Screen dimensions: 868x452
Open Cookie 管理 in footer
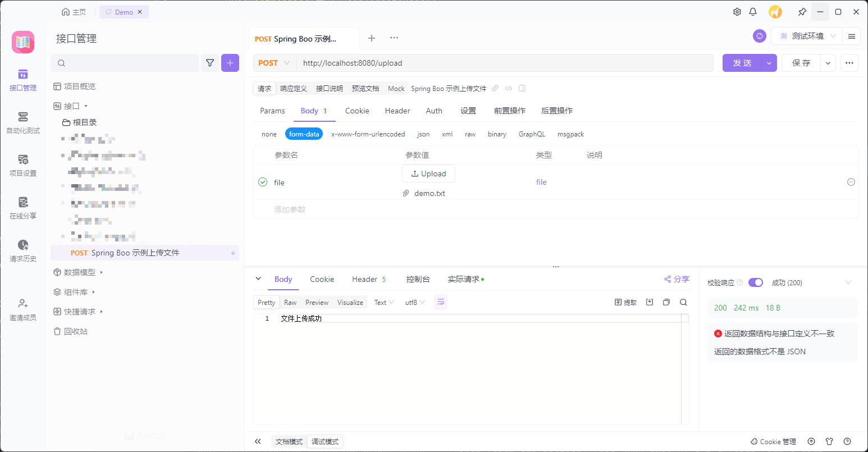[773, 441]
